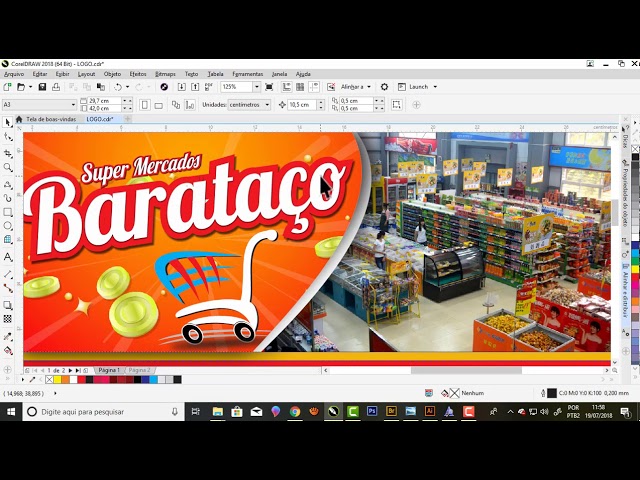The height and width of the screenshot is (480, 640).
Task: Pick the yellow swatch in document palette
Action: [58, 380]
